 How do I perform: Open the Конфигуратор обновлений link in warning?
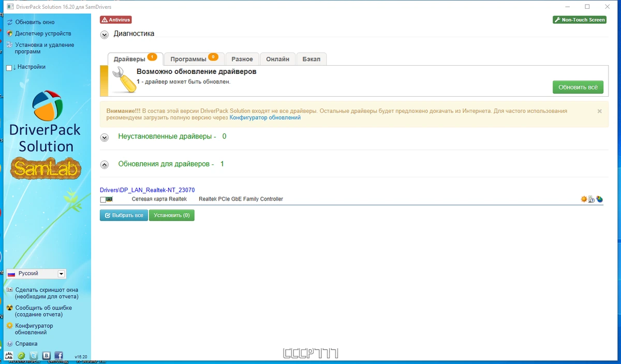[x=265, y=117]
